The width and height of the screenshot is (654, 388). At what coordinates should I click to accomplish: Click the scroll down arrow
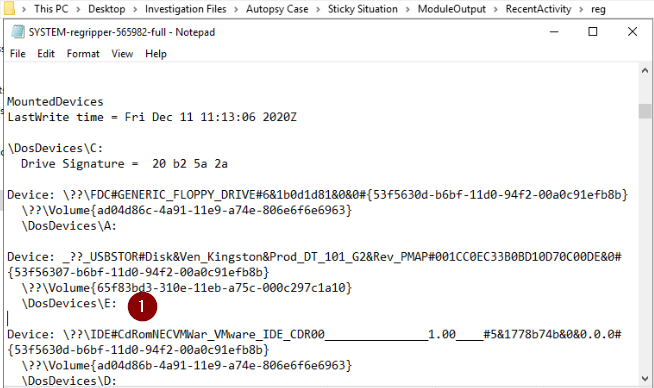(x=645, y=379)
